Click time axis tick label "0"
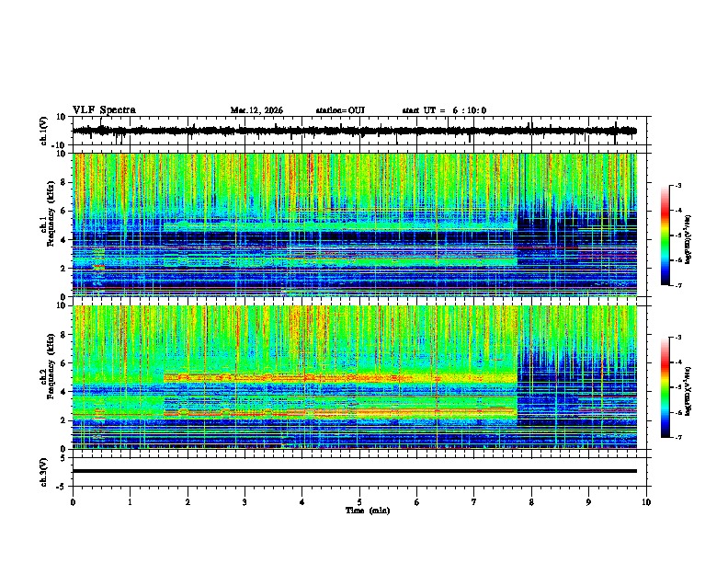The width and height of the screenshot is (728, 563). 73,502
